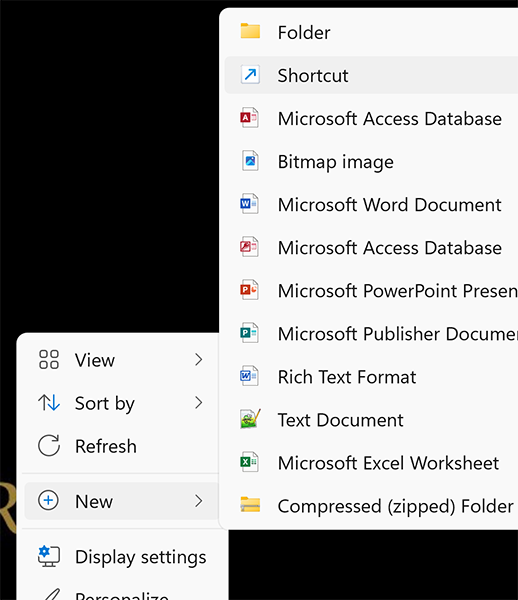Expand the New submenu chevron

198,501
